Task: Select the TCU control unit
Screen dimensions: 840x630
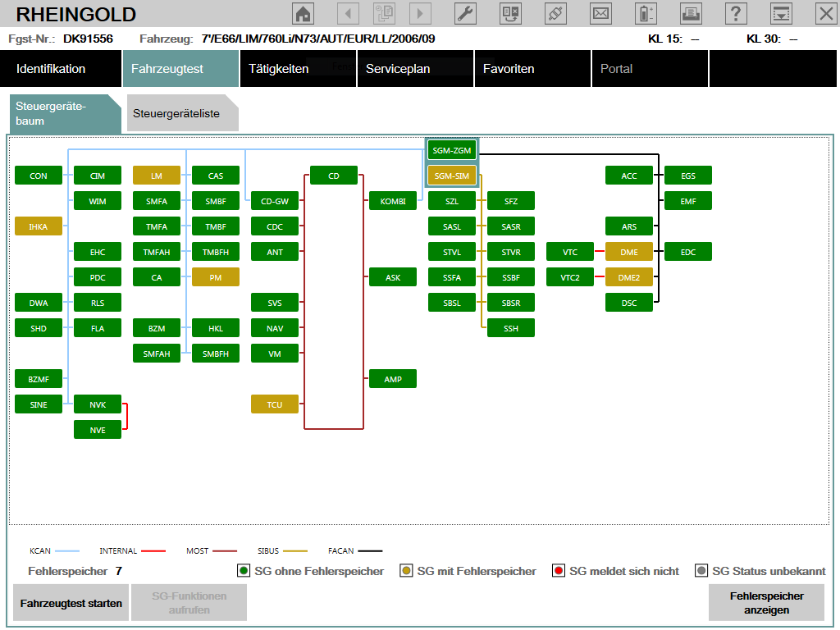Action: point(274,404)
